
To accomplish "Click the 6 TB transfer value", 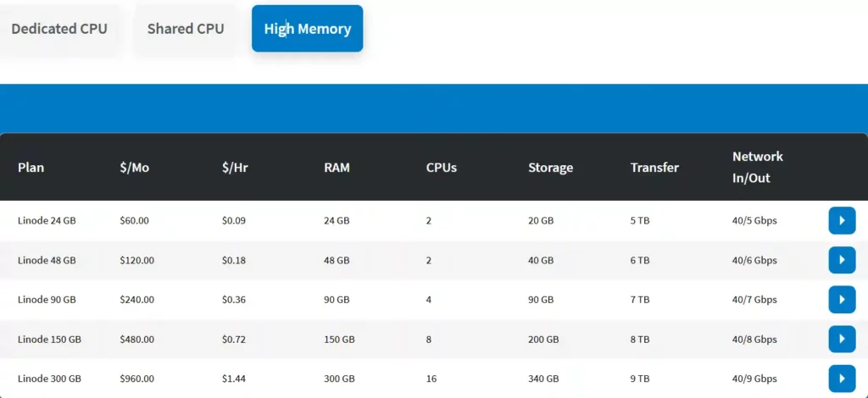I will (640, 260).
